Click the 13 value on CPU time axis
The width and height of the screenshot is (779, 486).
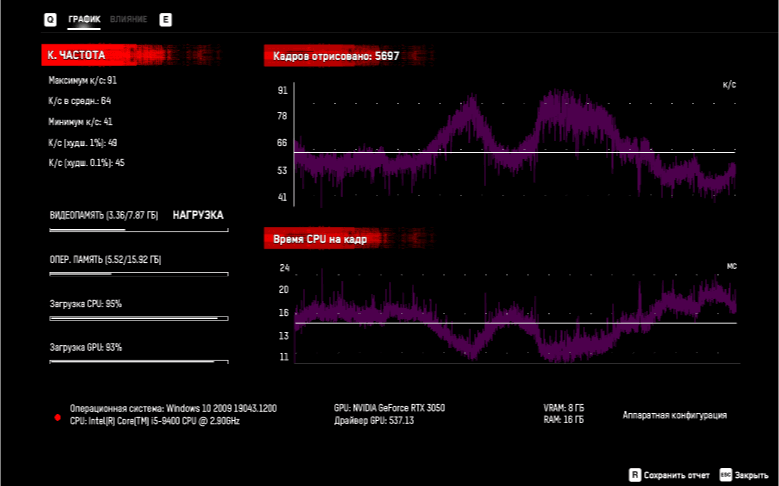point(284,336)
